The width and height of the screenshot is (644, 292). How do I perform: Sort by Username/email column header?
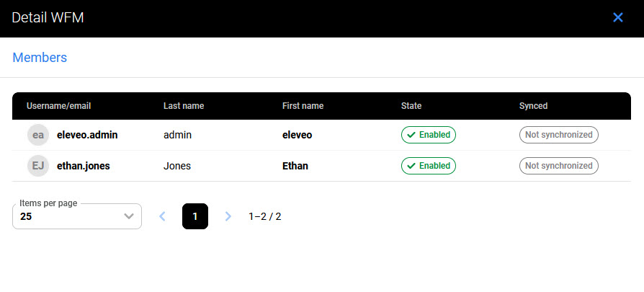pyautogui.click(x=59, y=106)
